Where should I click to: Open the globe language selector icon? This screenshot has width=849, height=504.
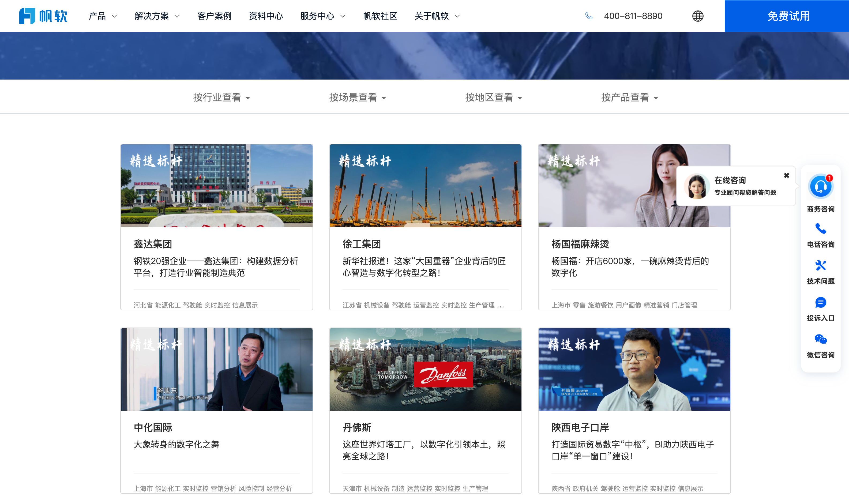[697, 16]
